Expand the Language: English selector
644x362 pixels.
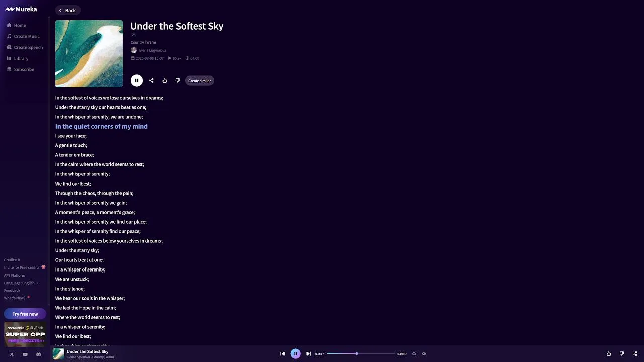tap(21, 283)
